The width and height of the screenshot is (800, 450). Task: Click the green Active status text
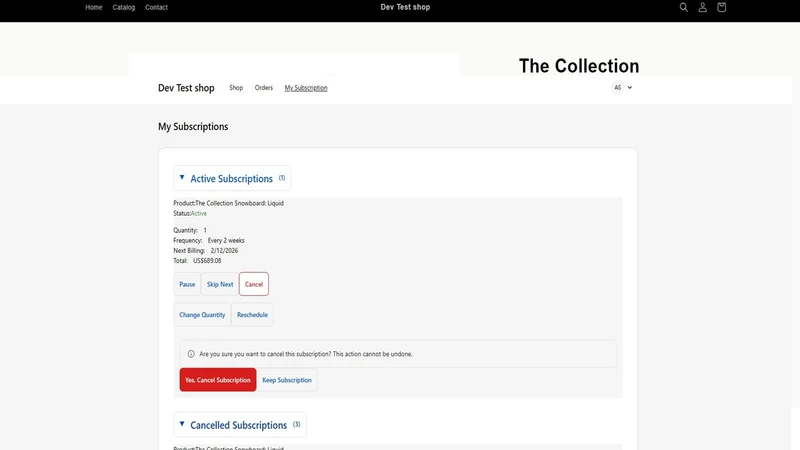tap(199, 213)
